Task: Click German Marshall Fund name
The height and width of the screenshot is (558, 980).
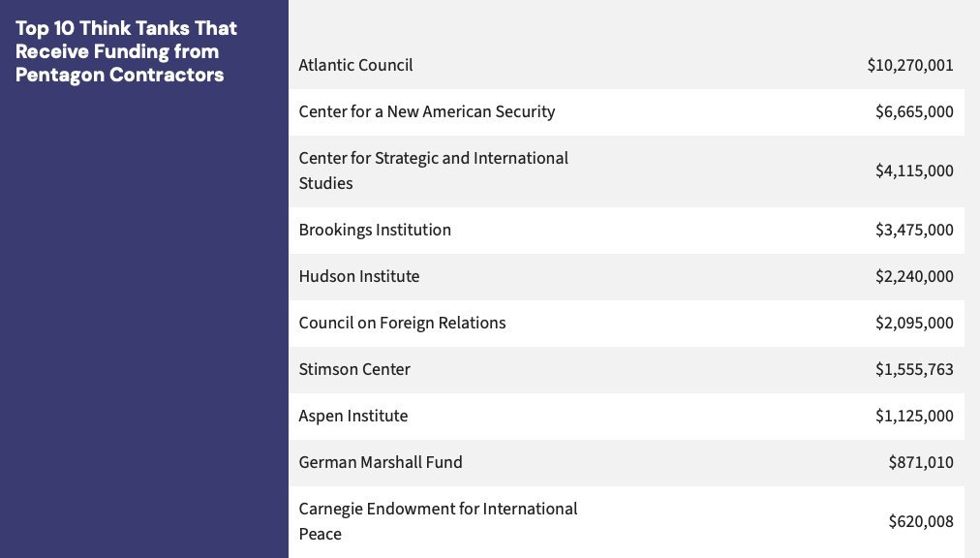Action: click(x=381, y=462)
